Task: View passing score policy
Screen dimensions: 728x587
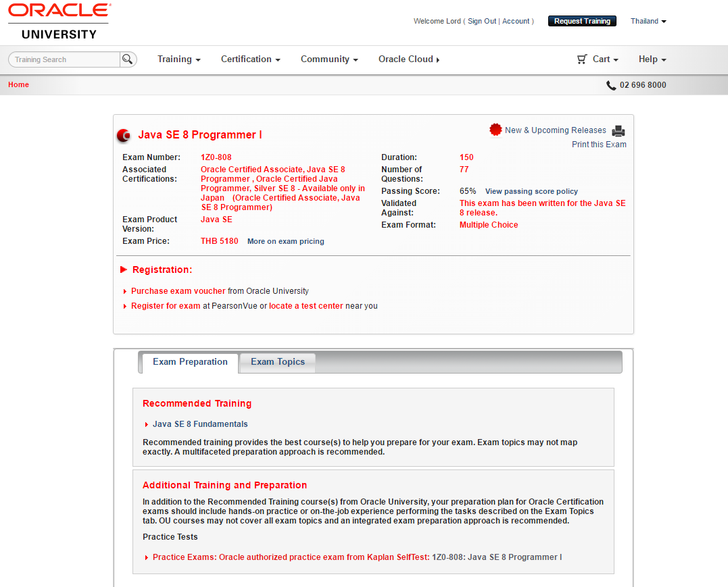Action: (531, 191)
